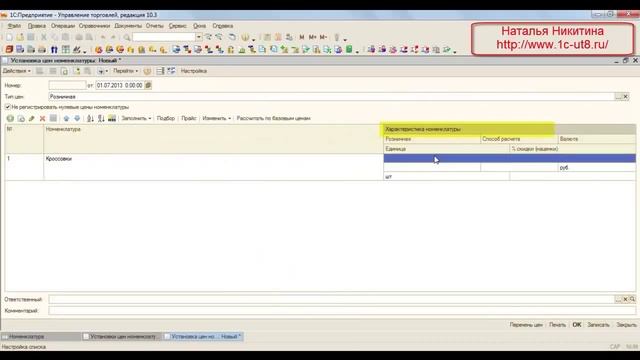Click the barcode search icon in table toolbar
Viewport: 640px width, 360px height.
tap(112, 118)
